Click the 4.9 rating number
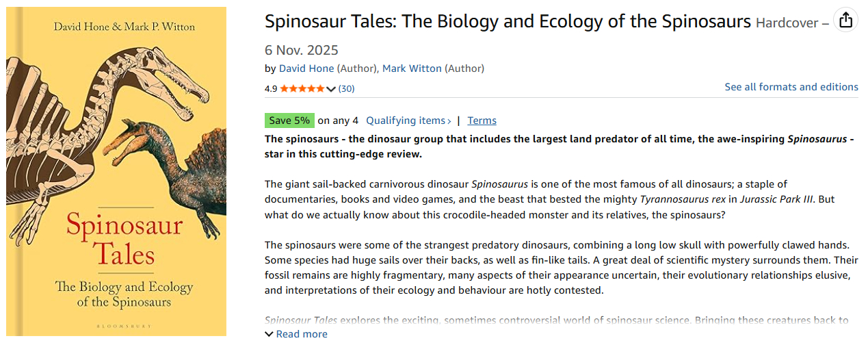The image size is (868, 345). click(x=271, y=88)
